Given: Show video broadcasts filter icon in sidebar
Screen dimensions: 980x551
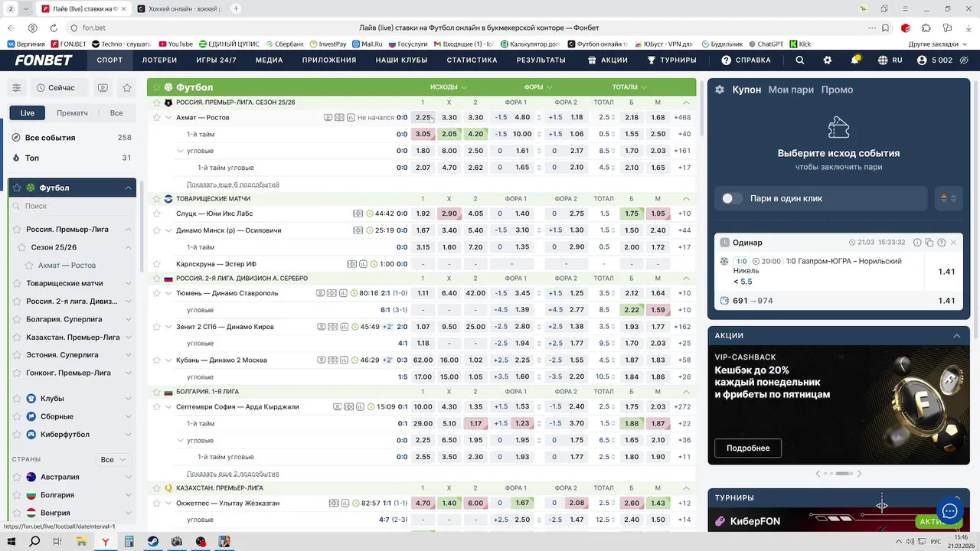Looking at the screenshot, I should (103, 88).
